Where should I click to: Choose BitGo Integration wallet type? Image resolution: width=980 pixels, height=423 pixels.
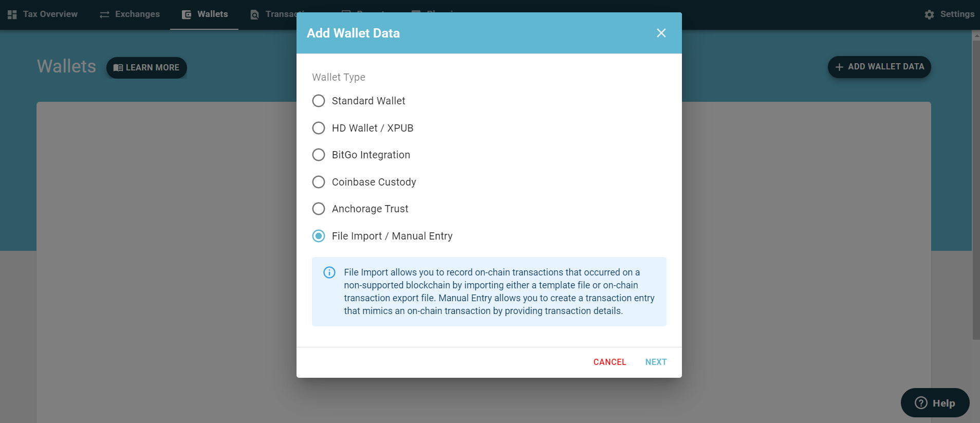tap(361, 155)
